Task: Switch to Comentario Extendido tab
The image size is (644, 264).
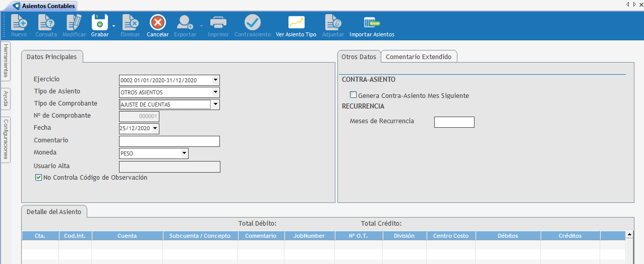Action: [x=419, y=57]
